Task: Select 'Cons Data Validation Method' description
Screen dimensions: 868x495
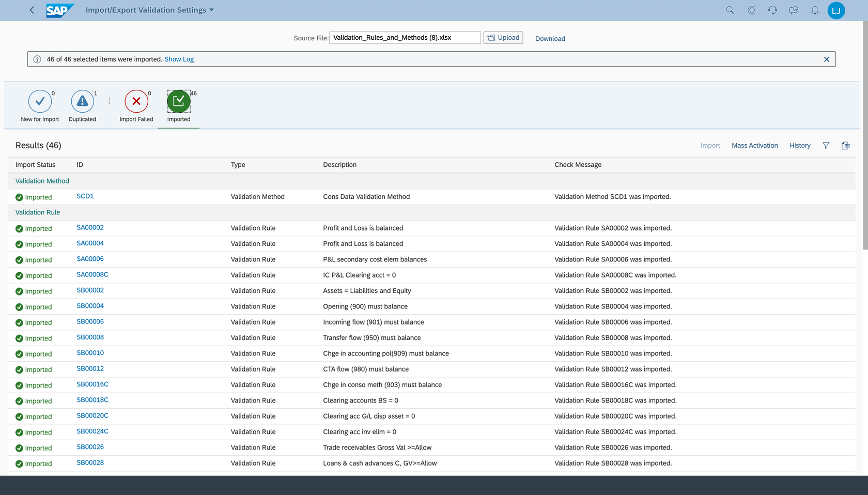Action: coord(366,197)
